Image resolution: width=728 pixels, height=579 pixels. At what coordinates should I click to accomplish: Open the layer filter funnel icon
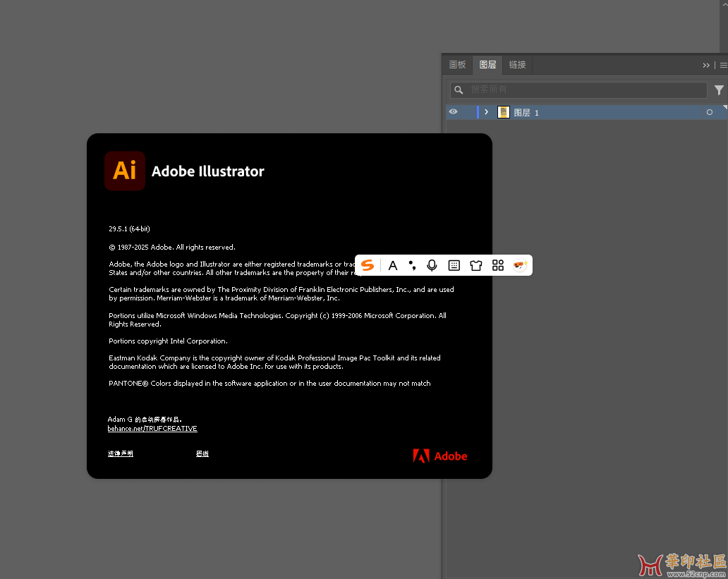pos(719,90)
